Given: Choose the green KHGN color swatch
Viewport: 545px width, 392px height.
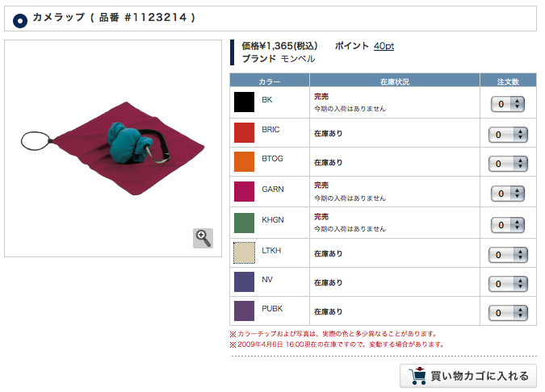Looking at the screenshot, I should pyautogui.click(x=244, y=223).
